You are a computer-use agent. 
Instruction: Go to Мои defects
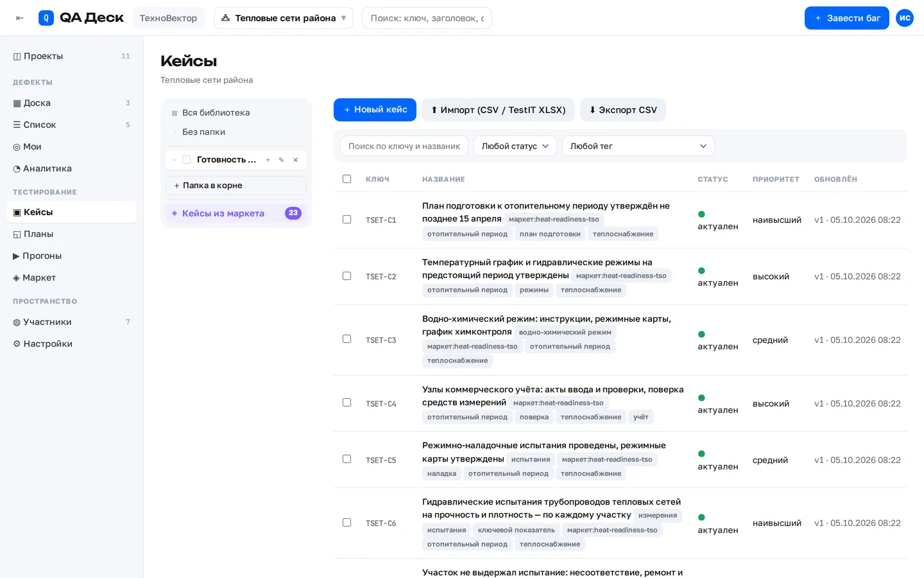pyautogui.click(x=71, y=146)
